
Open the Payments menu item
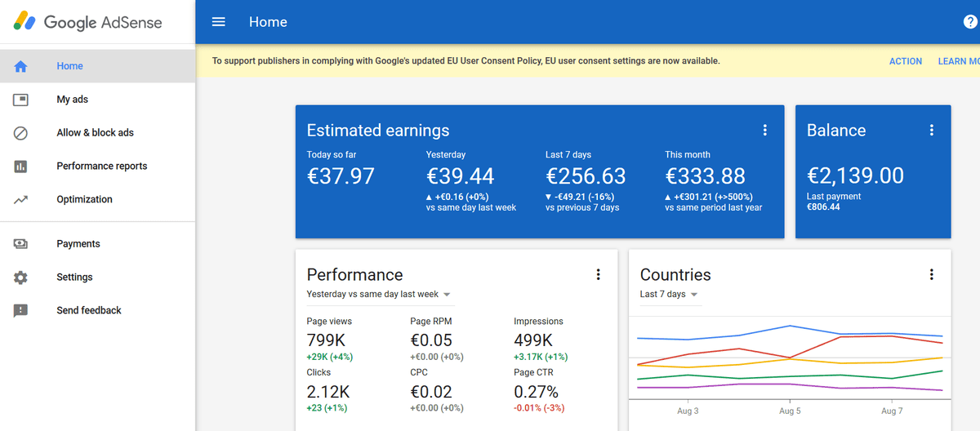[x=78, y=244]
